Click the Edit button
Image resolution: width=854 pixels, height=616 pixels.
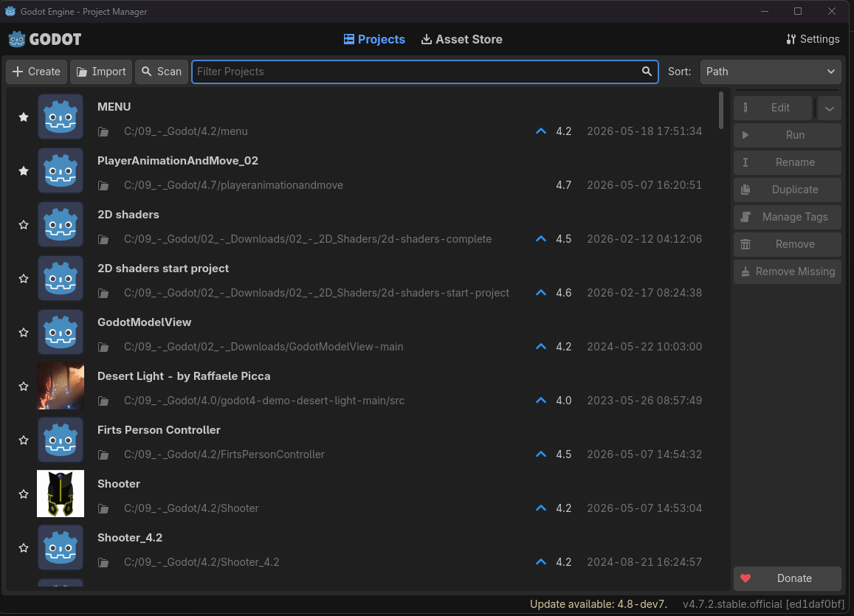773,108
